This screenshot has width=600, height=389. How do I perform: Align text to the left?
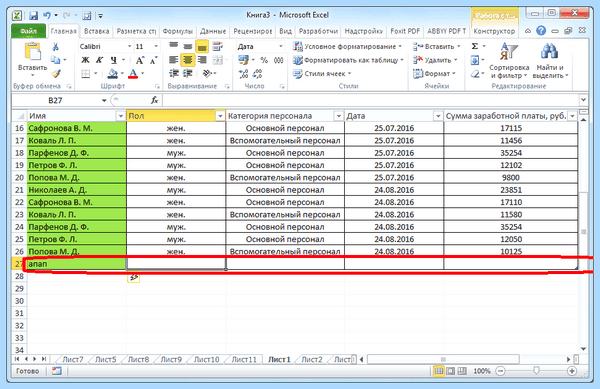[173, 60]
